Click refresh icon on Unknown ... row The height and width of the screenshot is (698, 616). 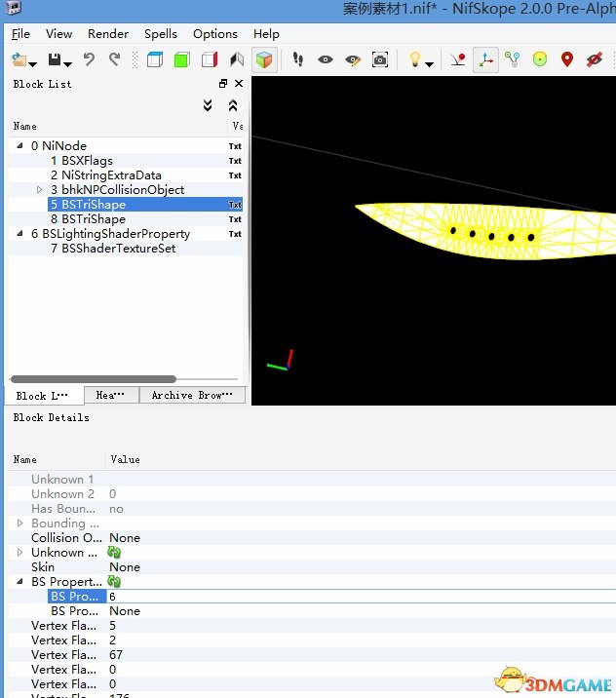[x=114, y=553]
